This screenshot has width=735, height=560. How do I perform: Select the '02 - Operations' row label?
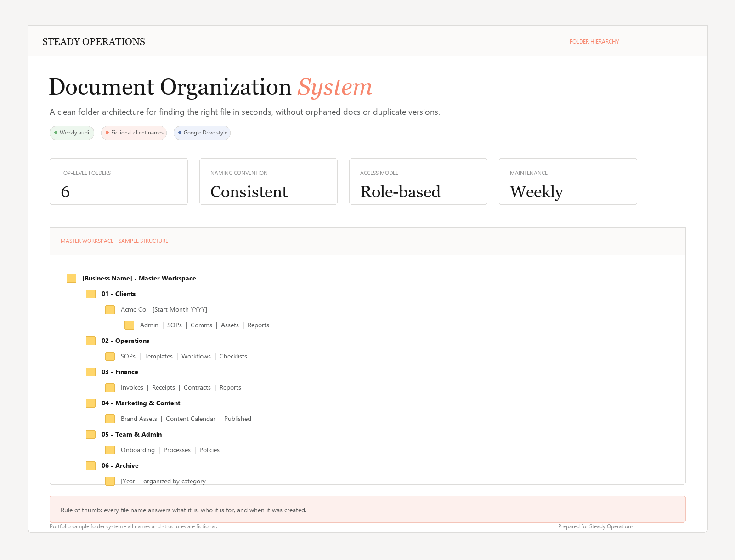[125, 341]
